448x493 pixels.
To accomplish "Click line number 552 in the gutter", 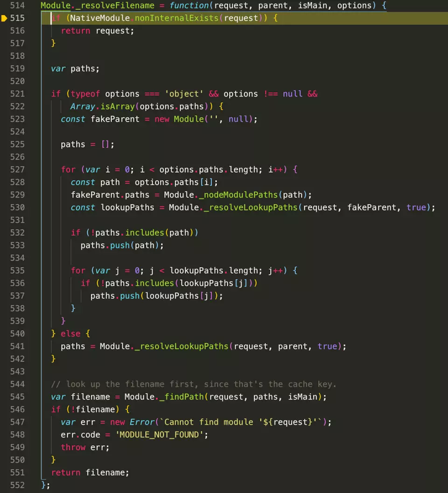I will tap(17, 485).
